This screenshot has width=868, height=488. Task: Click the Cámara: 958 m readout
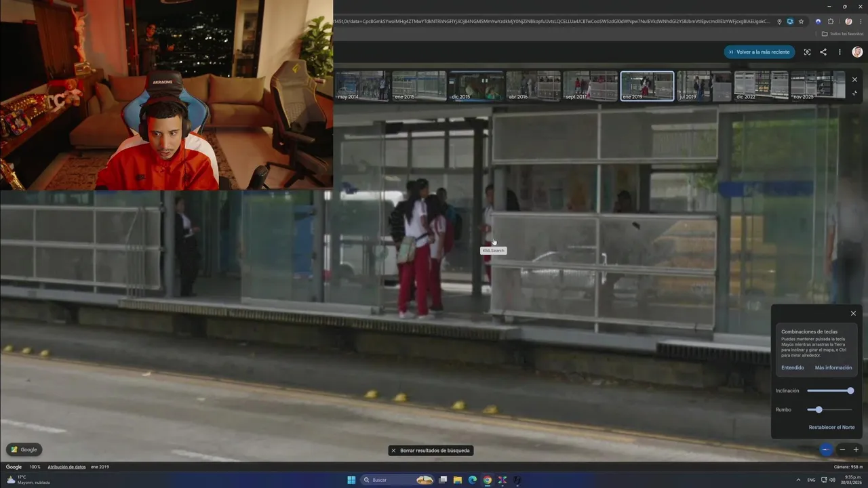click(x=848, y=467)
